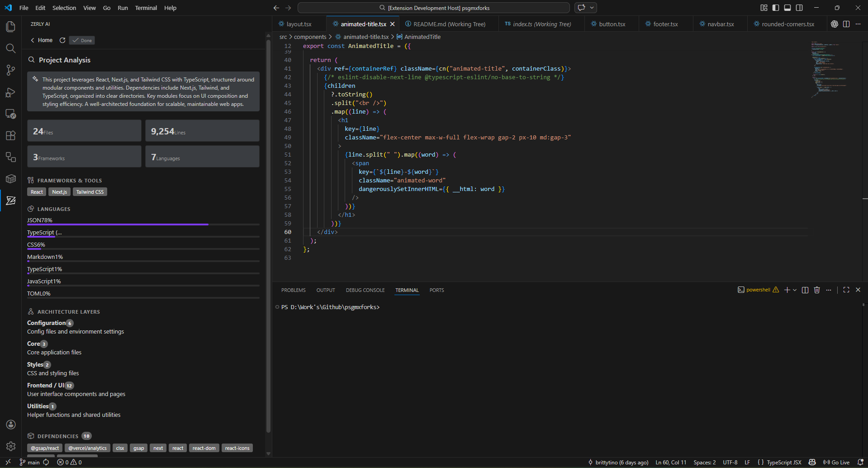Toggle the primary sidebar visibility
This screenshot has width=868, height=468.
[x=775, y=8]
